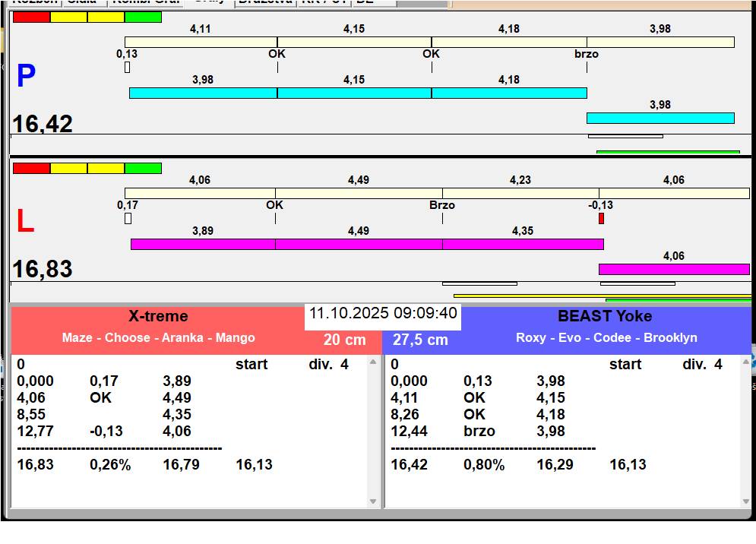Click the X-treme team name header

tap(158, 317)
